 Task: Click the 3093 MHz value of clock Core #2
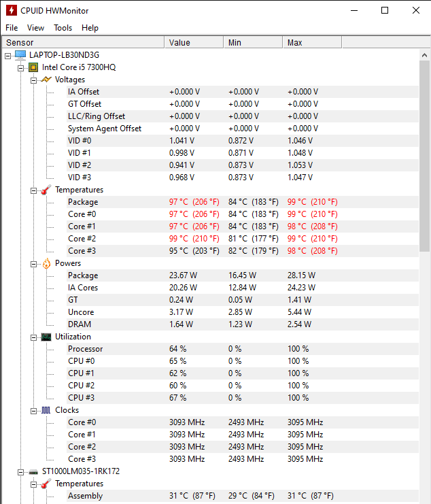pos(187,447)
